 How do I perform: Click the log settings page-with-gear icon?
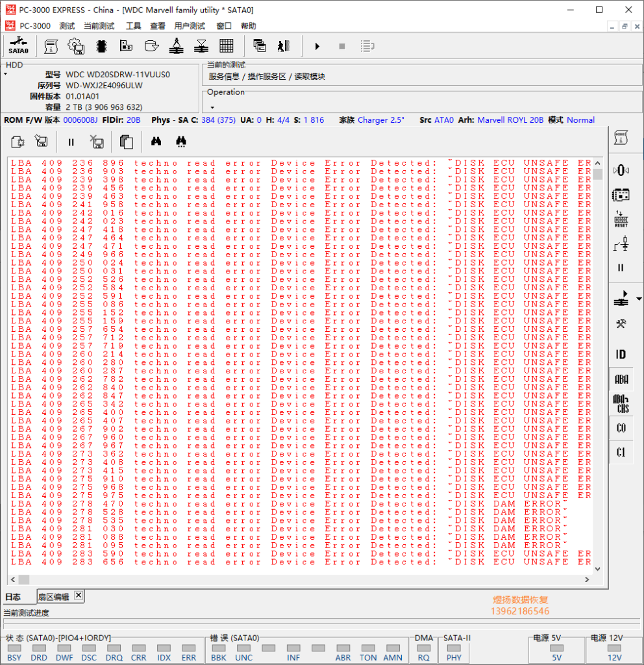click(x=18, y=142)
